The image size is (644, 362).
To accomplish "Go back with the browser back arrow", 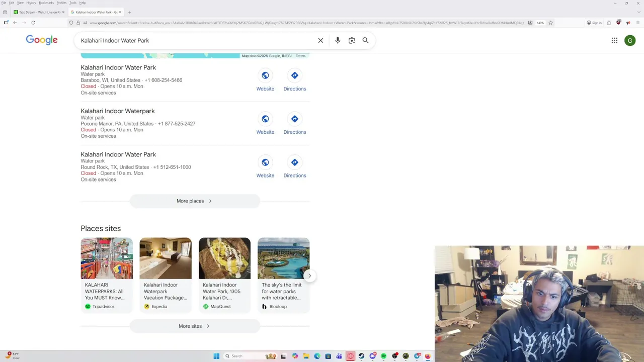I will pyautogui.click(x=15, y=23).
